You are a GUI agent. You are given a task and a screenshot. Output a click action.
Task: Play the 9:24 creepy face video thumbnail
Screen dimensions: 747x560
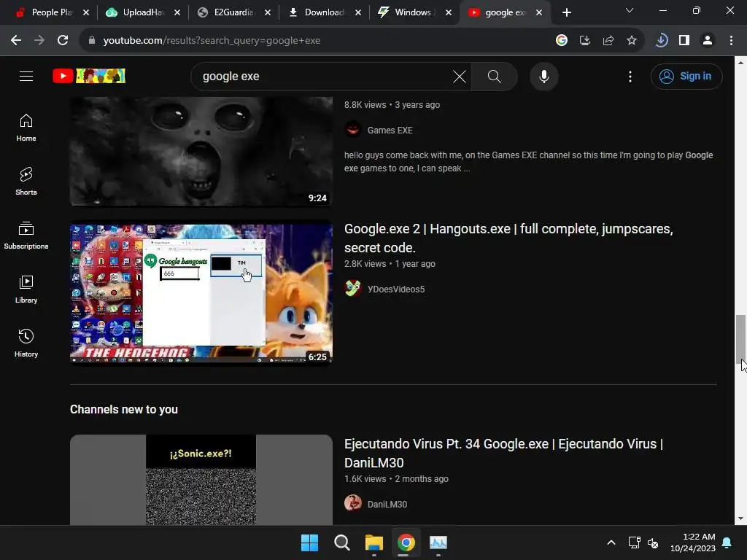pos(201,152)
